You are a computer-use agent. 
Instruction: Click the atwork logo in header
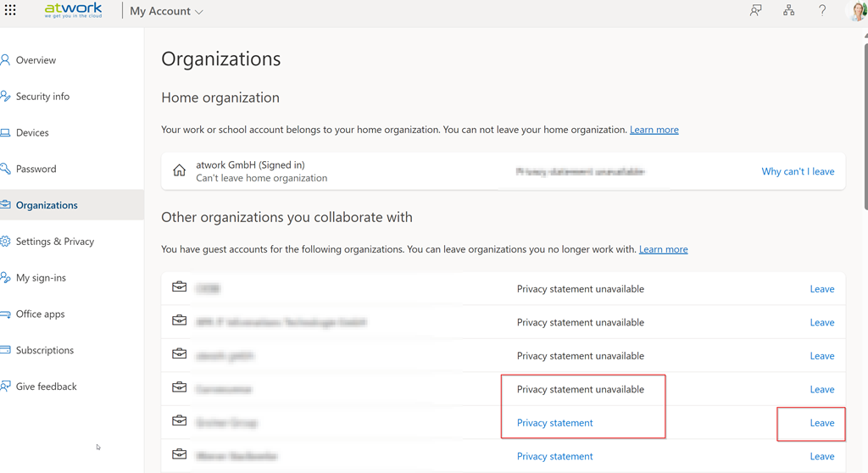[x=74, y=11]
